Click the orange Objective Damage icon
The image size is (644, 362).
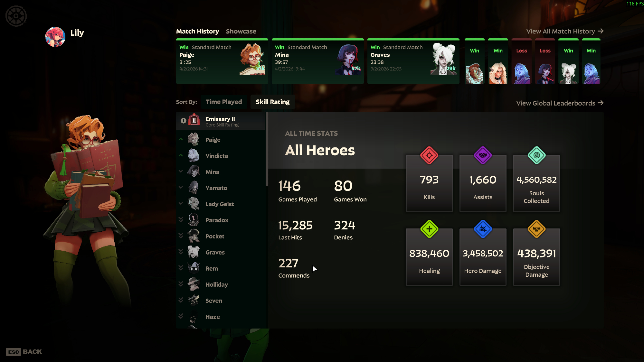[x=536, y=229]
